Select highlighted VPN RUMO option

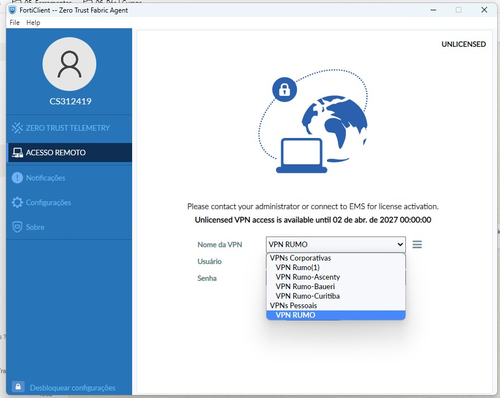tap(336, 315)
